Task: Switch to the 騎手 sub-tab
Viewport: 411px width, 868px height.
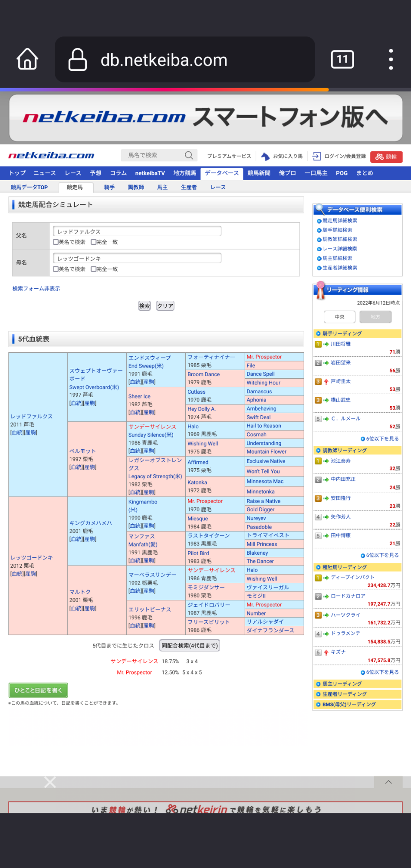Action: tap(109, 187)
